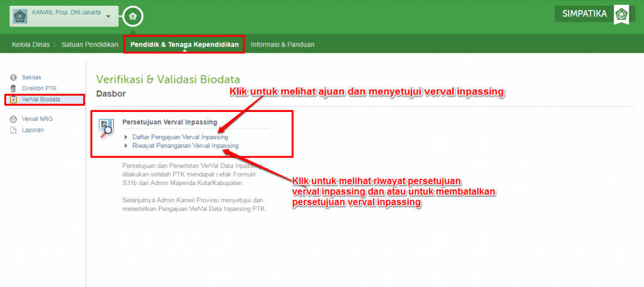
Task: Click the Persetujuan Verval Inpassing magnifier icon
Action: coord(106,128)
